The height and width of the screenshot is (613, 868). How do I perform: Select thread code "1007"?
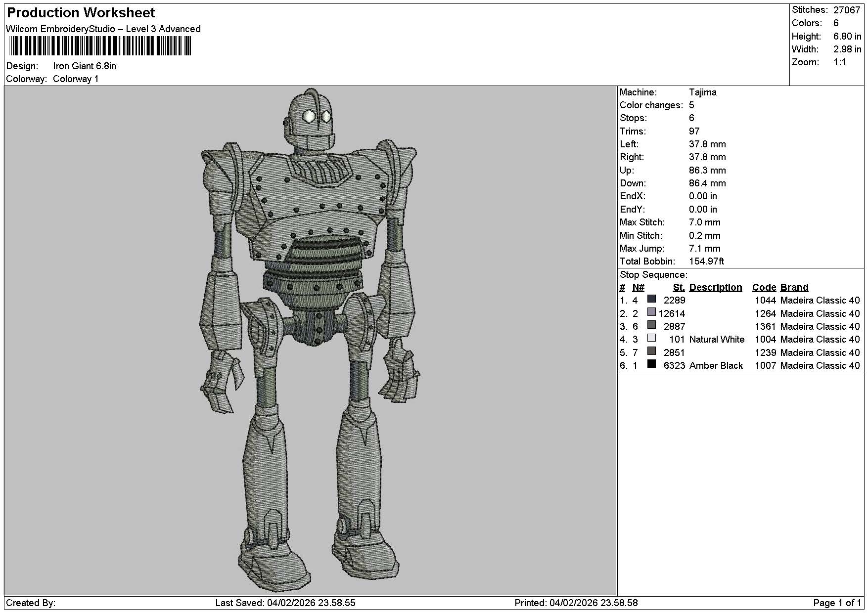pyautogui.click(x=765, y=366)
